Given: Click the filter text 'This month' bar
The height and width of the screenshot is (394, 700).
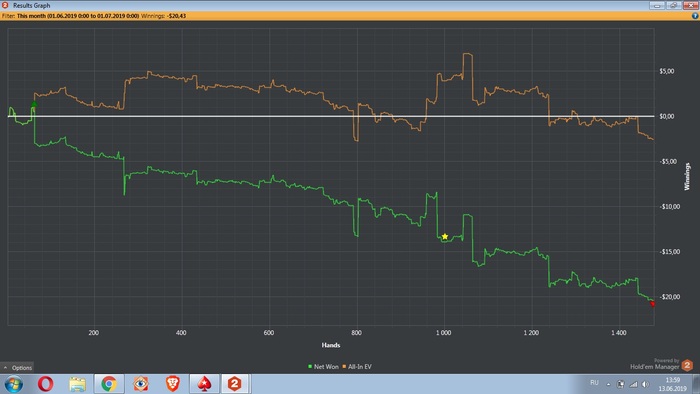Looking at the screenshot, I should tap(78, 16).
